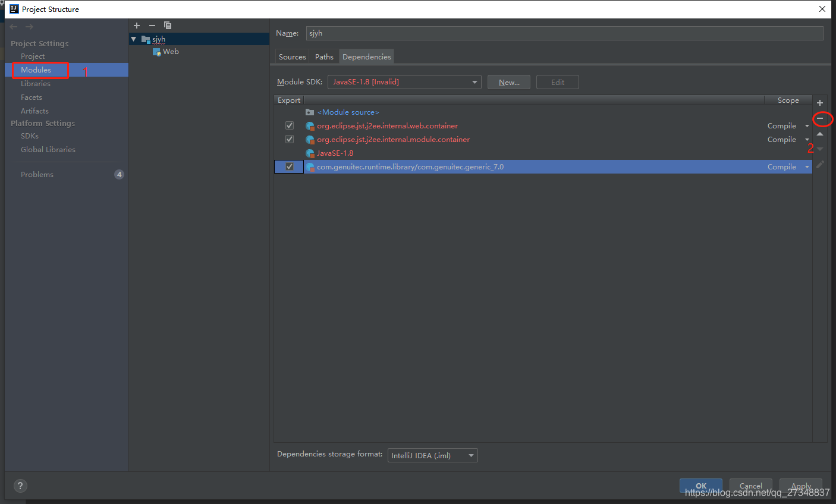Open the Problems section
This screenshot has width=836, height=504.
click(37, 175)
